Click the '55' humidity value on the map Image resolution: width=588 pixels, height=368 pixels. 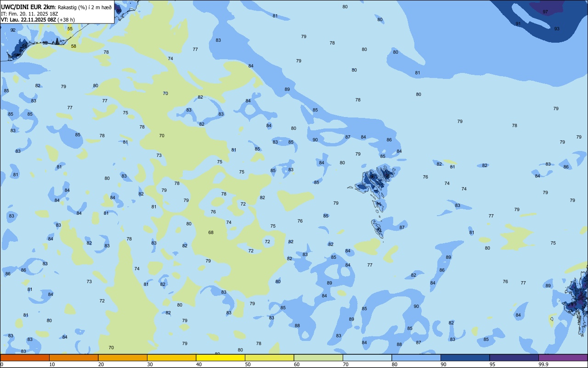[x=70, y=28]
